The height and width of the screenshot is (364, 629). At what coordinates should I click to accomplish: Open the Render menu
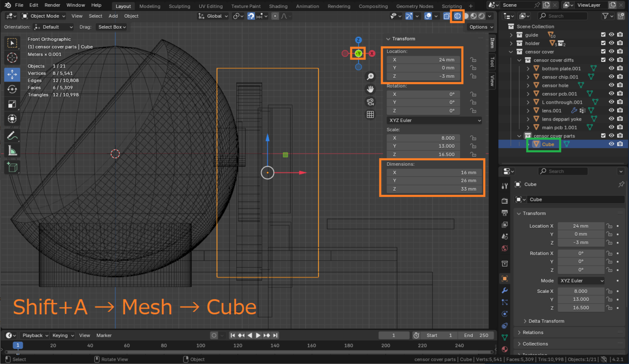[x=52, y=5]
